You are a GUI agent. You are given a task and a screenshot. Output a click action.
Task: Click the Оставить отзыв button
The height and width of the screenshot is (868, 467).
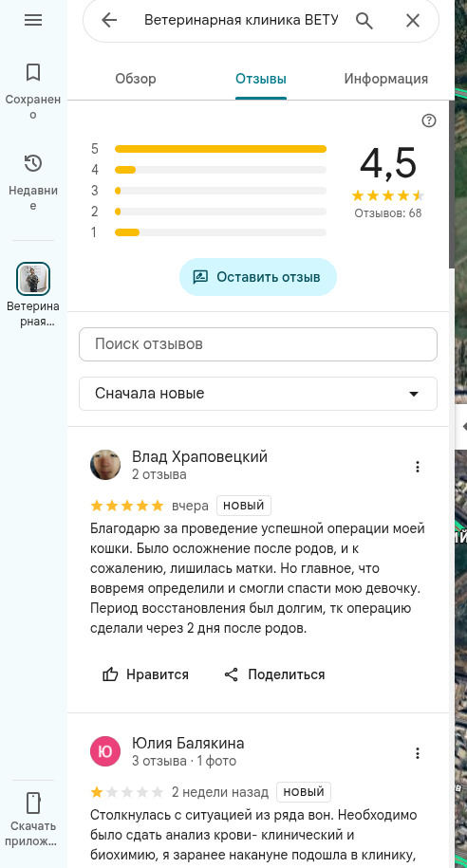pos(258,277)
